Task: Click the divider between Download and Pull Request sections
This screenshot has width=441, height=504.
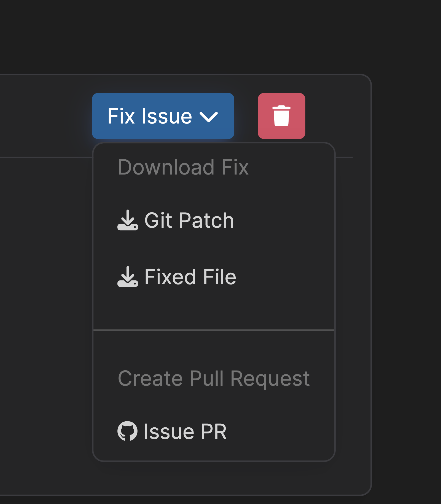Action: [214, 330]
